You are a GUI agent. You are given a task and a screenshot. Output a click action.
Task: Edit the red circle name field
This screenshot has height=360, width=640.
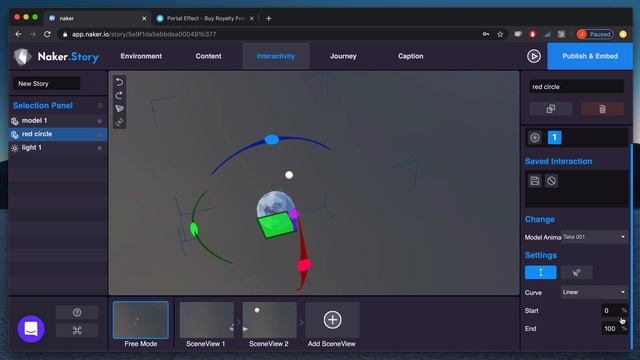tap(576, 87)
